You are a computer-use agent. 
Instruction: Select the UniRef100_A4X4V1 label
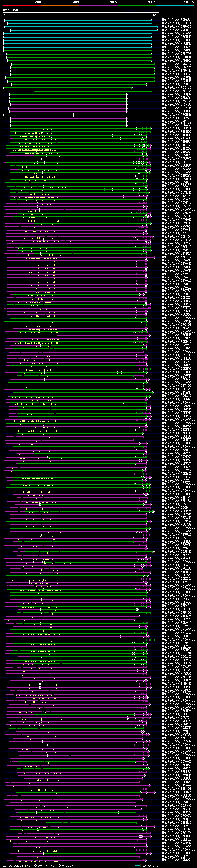pyautogui.click(x=177, y=196)
